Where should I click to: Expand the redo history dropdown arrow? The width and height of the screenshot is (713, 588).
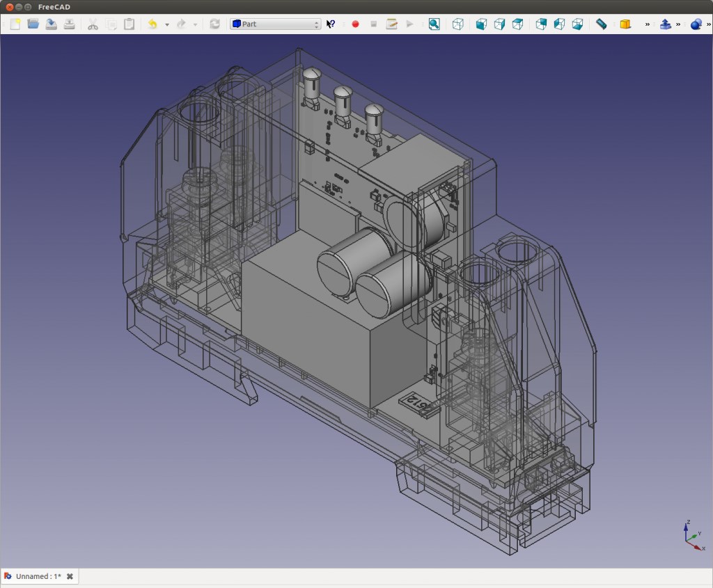[196, 25]
